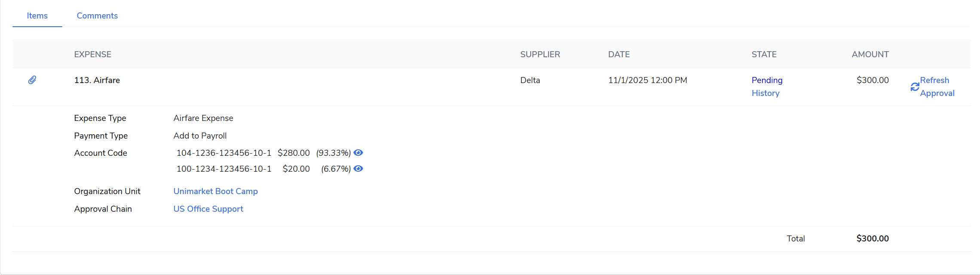This screenshot has height=275, width=980.
Task: Switch to the Items tab
Action: (37, 16)
